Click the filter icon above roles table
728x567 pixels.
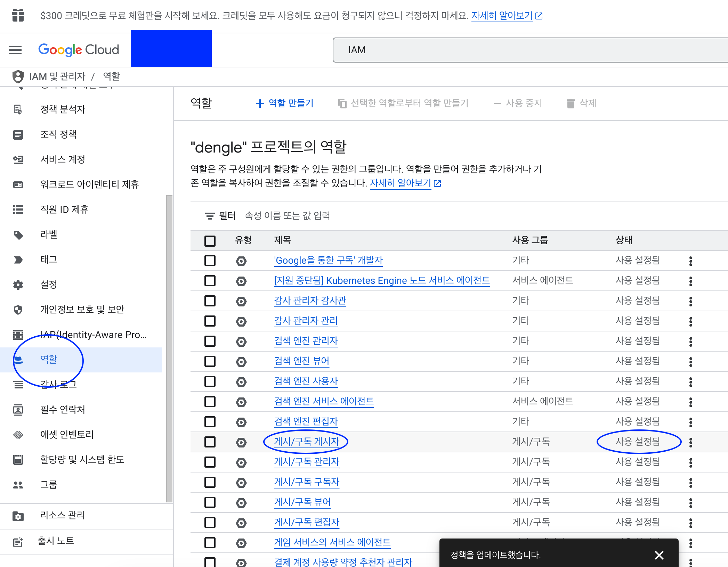(210, 216)
